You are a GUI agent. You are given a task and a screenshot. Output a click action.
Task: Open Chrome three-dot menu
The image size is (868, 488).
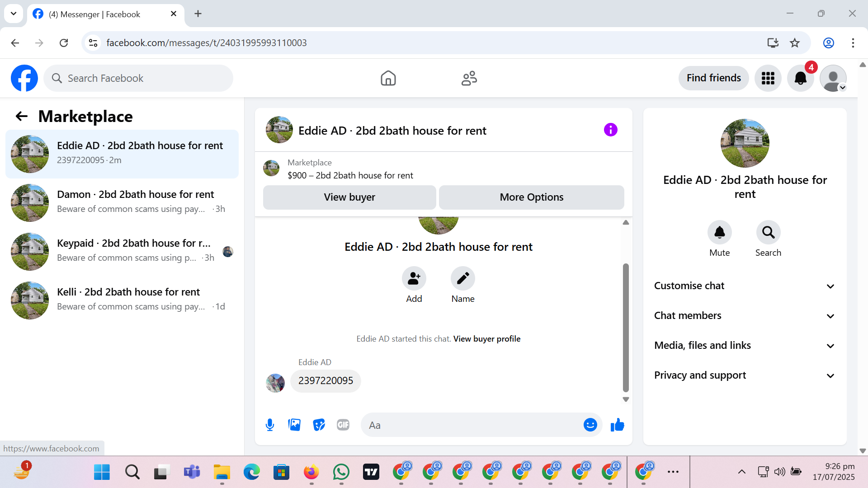(x=853, y=43)
